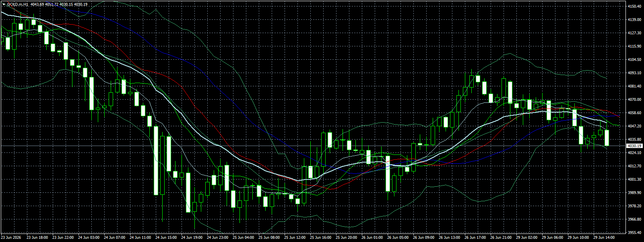Image resolution: width=644 pixels, height=242 pixels.
Task: Open the chart menu triangle beside GOLD.m,H1
Action: coord(4,4)
